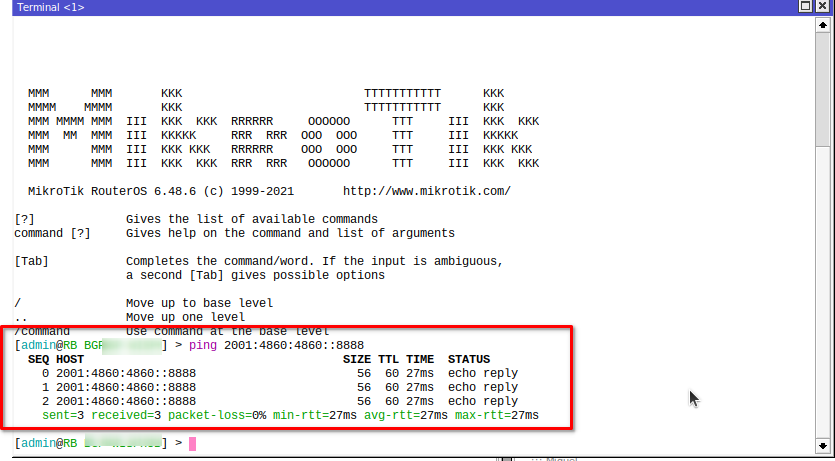Maximize the Terminal <1> window
835x461 pixels.
(807, 7)
